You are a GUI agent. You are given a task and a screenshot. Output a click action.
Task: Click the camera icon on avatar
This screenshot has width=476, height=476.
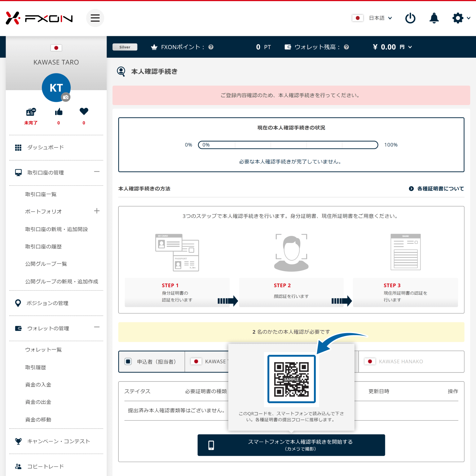66,97
